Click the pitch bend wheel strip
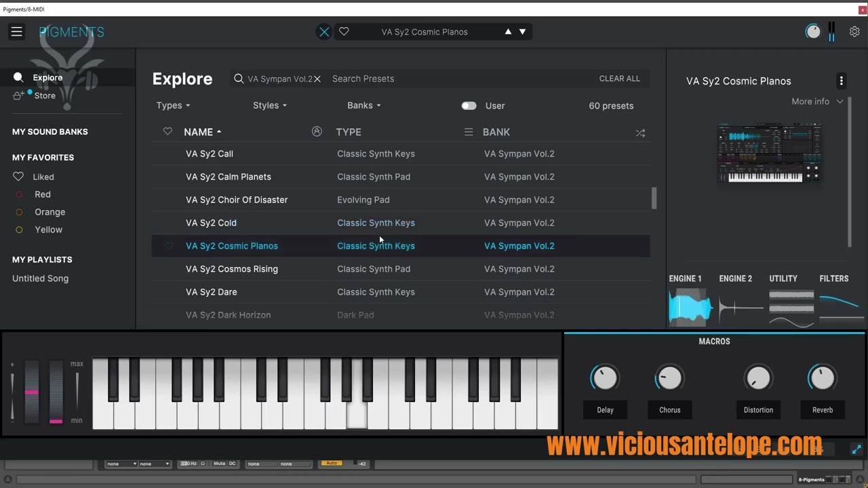The height and width of the screenshot is (488, 868). click(32, 392)
